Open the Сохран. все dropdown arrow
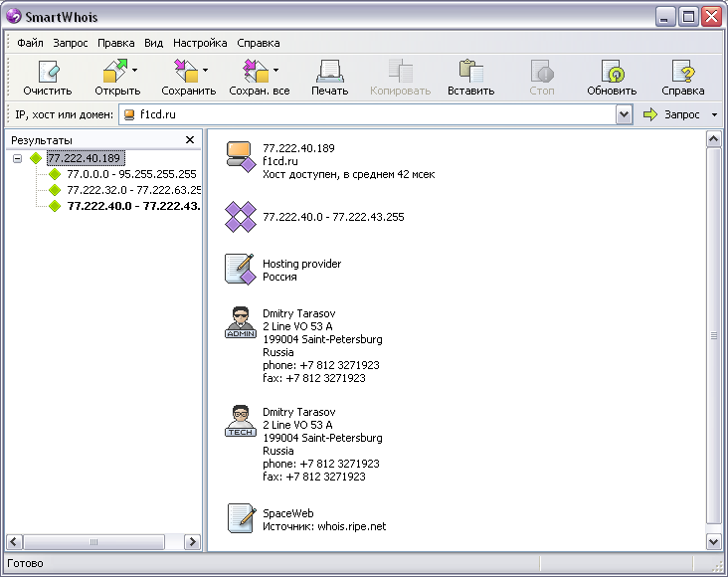 coord(275,71)
